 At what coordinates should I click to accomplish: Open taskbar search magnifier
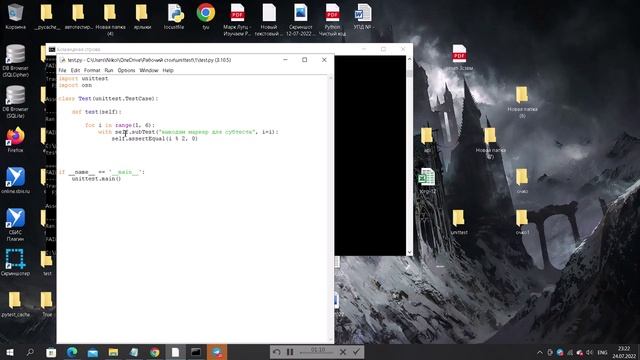pyautogui.click(x=30, y=352)
